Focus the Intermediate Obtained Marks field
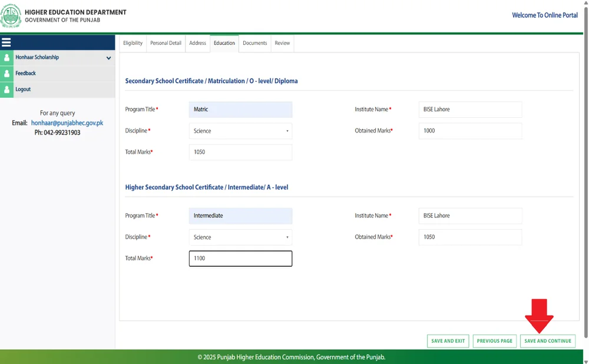The image size is (589, 364). (470, 237)
